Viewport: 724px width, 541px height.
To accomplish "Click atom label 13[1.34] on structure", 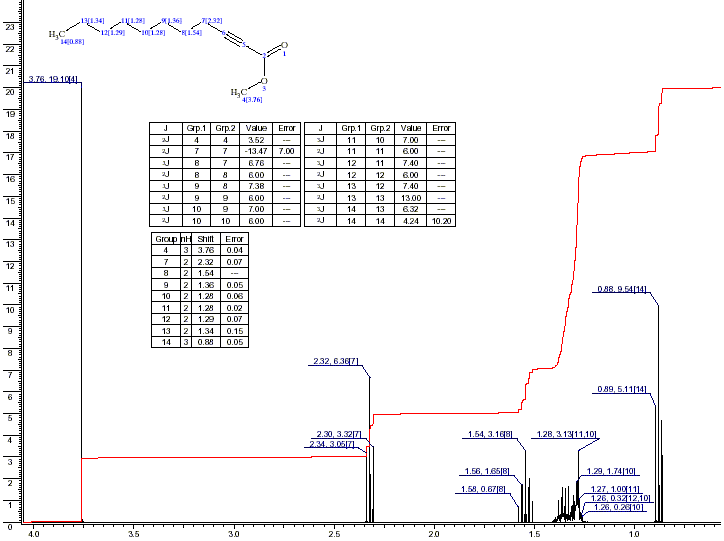I will (92, 21).
